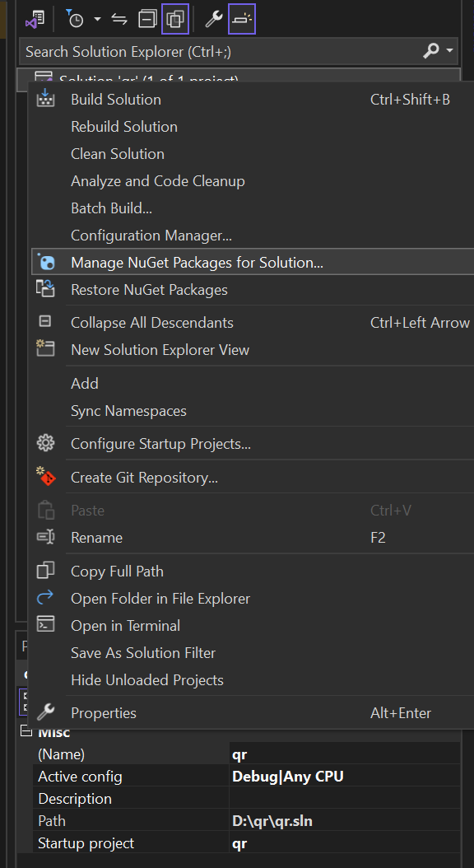This screenshot has width=474, height=868.
Task: Click the Rename icon
Action: click(45, 536)
